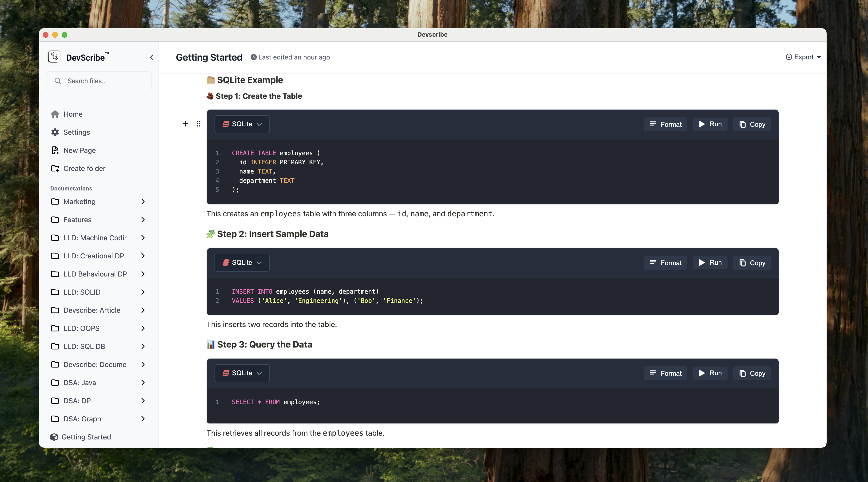Collapse the sidebar with the chevron icon
The height and width of the screenshot is (482, 868).
tap(152, 57)
